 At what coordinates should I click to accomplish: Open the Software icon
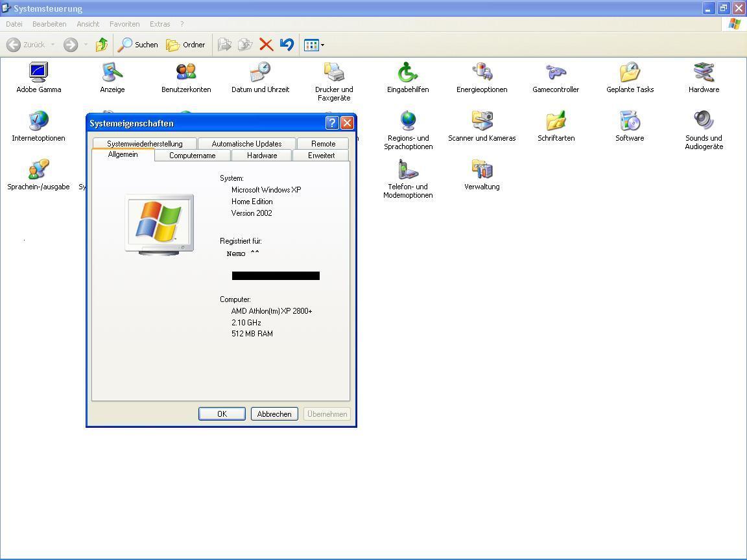coord(630,121)
